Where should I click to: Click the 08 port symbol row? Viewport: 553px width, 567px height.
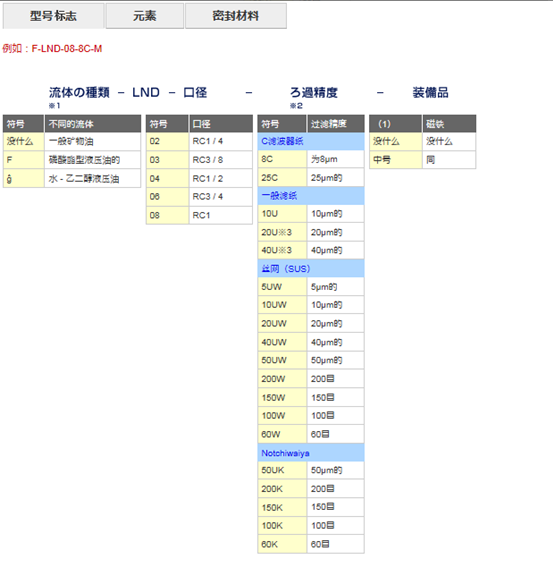point(199,216)
